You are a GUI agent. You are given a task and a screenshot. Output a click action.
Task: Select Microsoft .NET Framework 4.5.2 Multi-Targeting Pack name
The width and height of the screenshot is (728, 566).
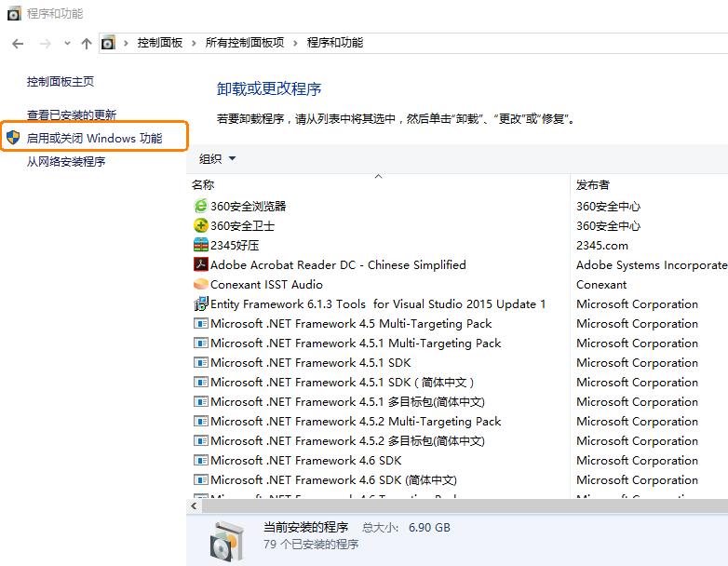(x=356, y=421)
